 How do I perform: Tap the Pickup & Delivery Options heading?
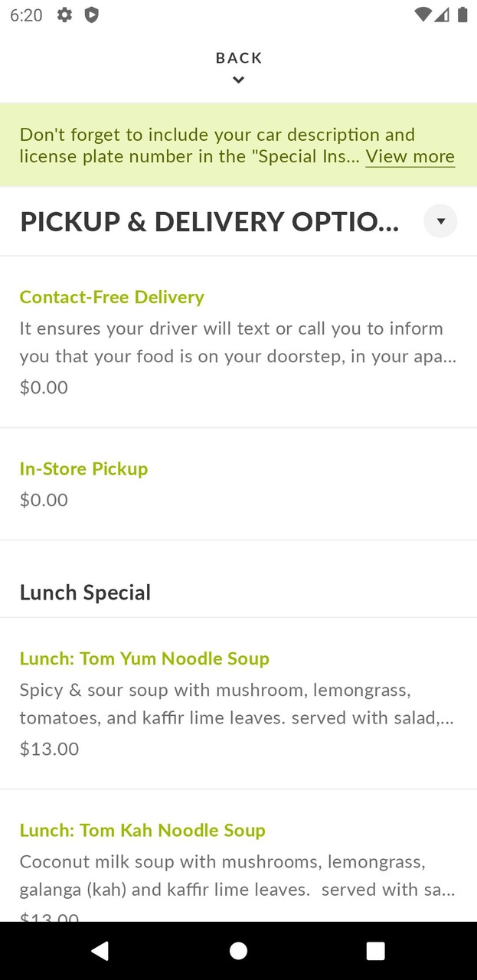209,222
